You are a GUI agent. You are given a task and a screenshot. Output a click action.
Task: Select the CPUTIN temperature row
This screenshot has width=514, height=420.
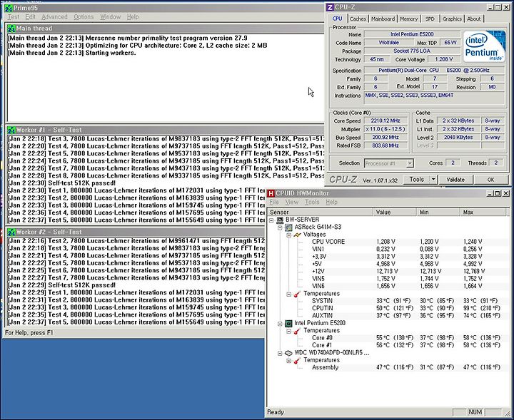pyautogui.click(x=388, y=308)
